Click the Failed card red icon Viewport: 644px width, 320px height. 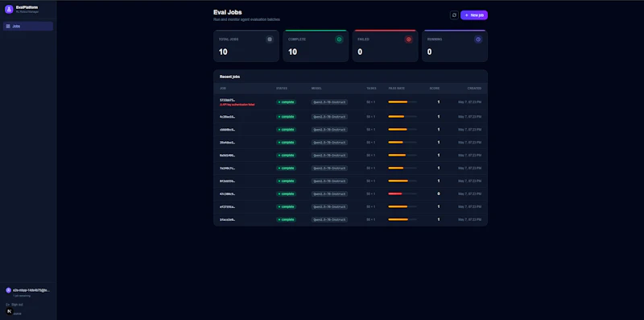pos(409,39)
